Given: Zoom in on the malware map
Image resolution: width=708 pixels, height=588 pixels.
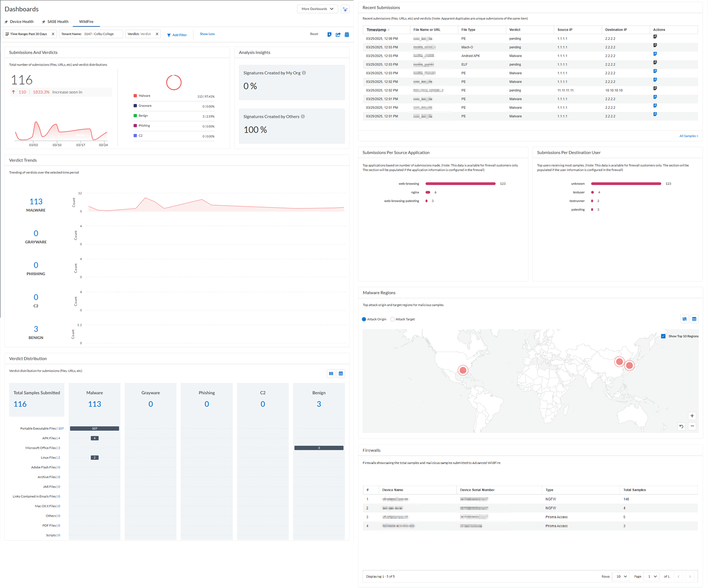Looking at the screenshot, I should tap(692, 416).
